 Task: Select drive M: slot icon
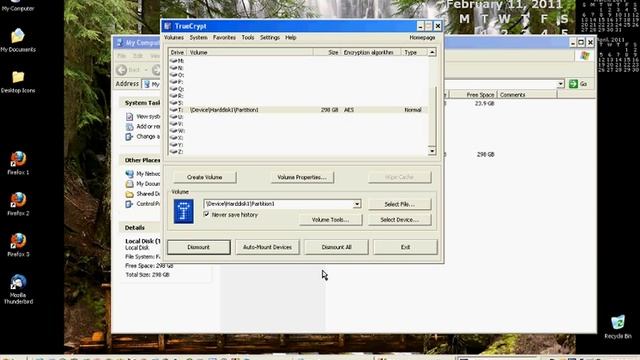click(x=173, y=60)
